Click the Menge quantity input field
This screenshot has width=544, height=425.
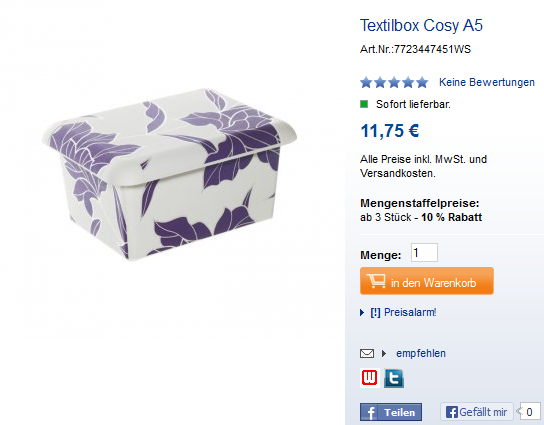pos(424,253)
